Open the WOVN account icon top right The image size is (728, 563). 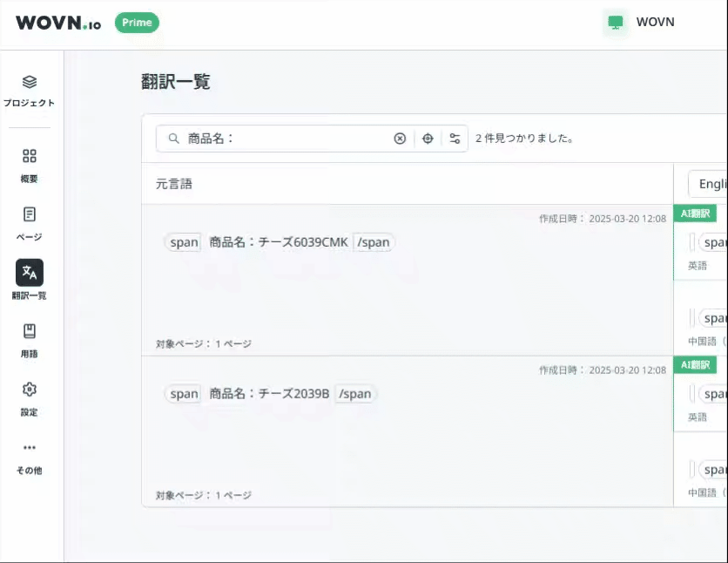click(616, 22)
